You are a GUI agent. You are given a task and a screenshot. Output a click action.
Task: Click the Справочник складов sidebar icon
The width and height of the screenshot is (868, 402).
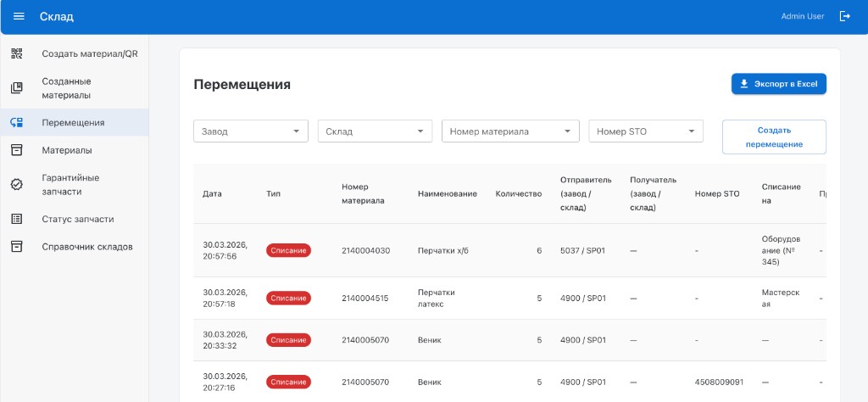16,247
